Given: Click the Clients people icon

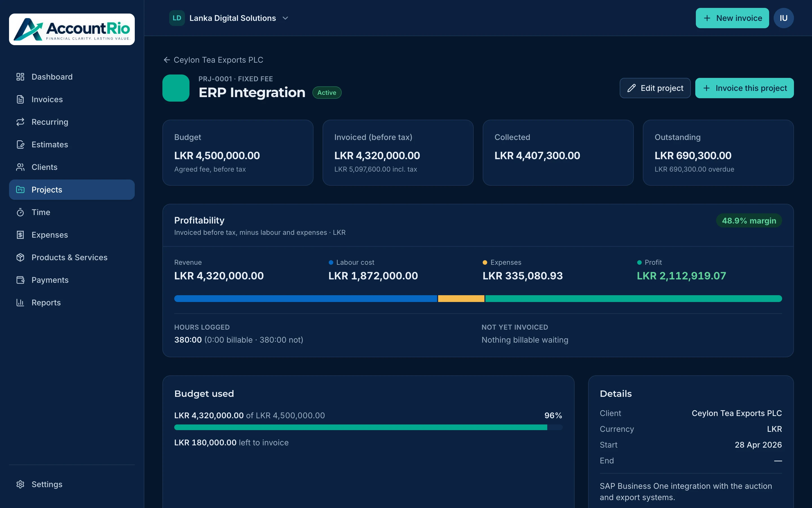Looking at the screenshot, I should coord(20,167).
